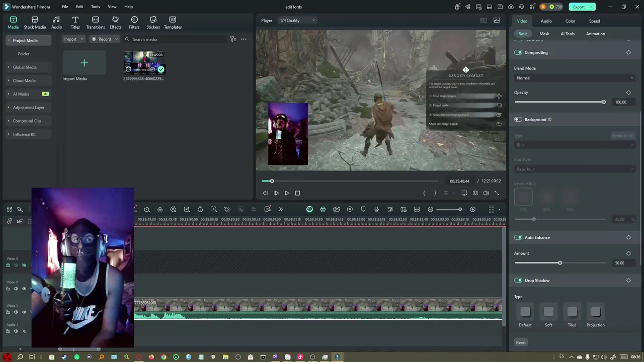Open the Tools menu

[x=95, y=7]
